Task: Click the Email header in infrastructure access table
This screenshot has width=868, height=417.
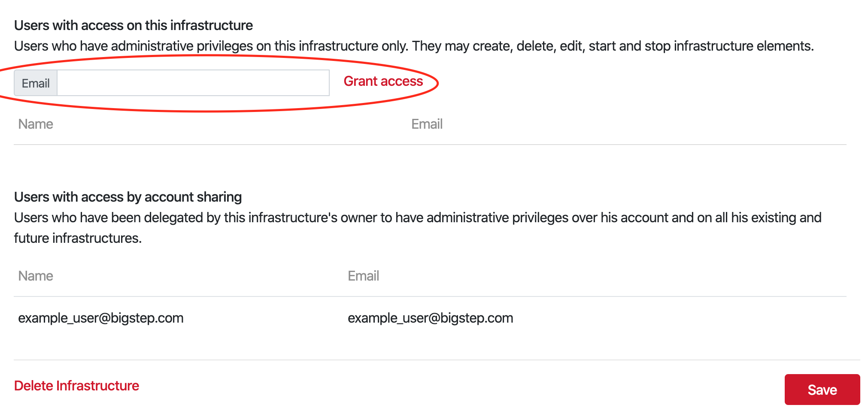Action: pos(427,124)
